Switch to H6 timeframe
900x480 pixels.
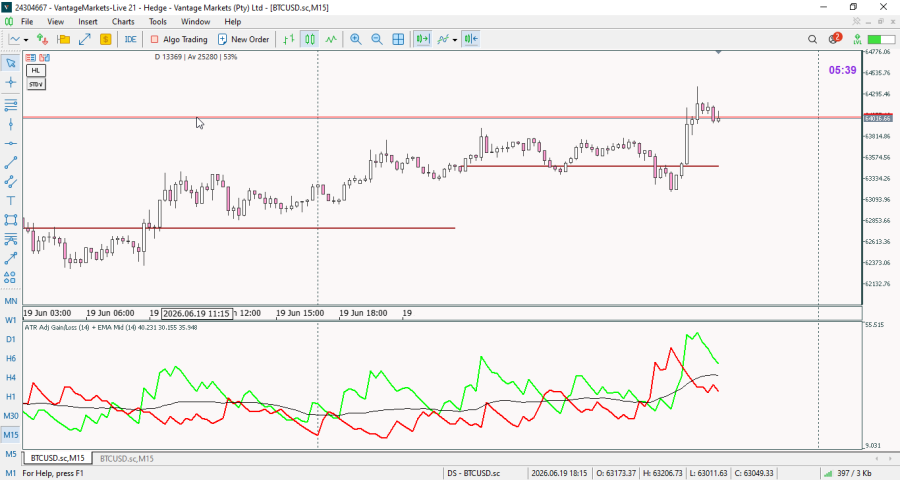click(x=11, y=358)
